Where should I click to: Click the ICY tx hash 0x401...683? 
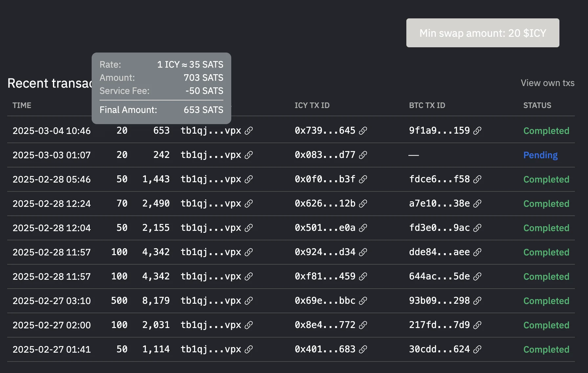pos(325,349)
